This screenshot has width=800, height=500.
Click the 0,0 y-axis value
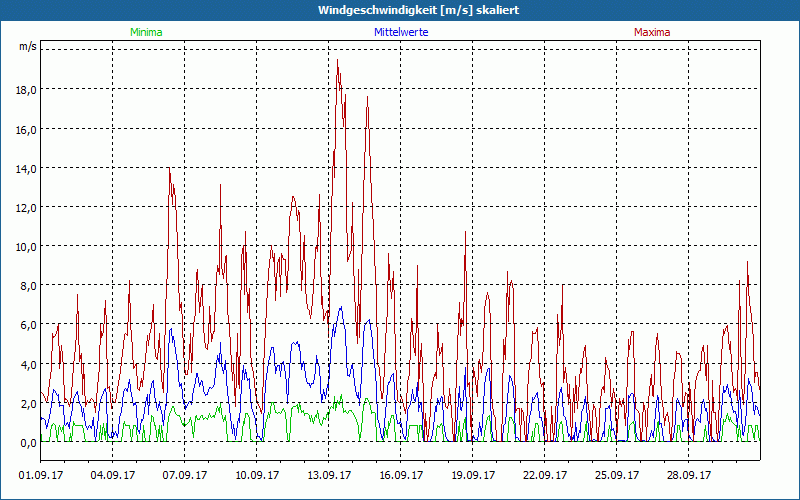pos(28,443)
